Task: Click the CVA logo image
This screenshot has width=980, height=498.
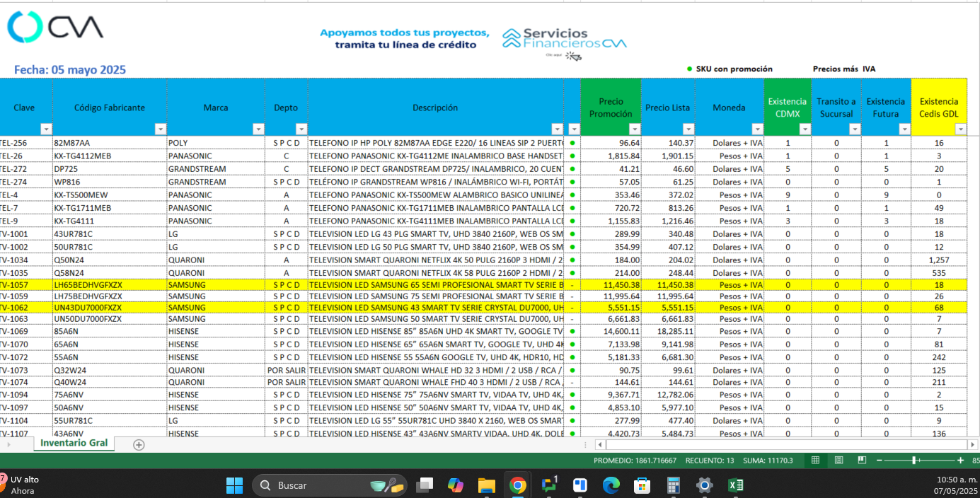Action: point(55,27)
